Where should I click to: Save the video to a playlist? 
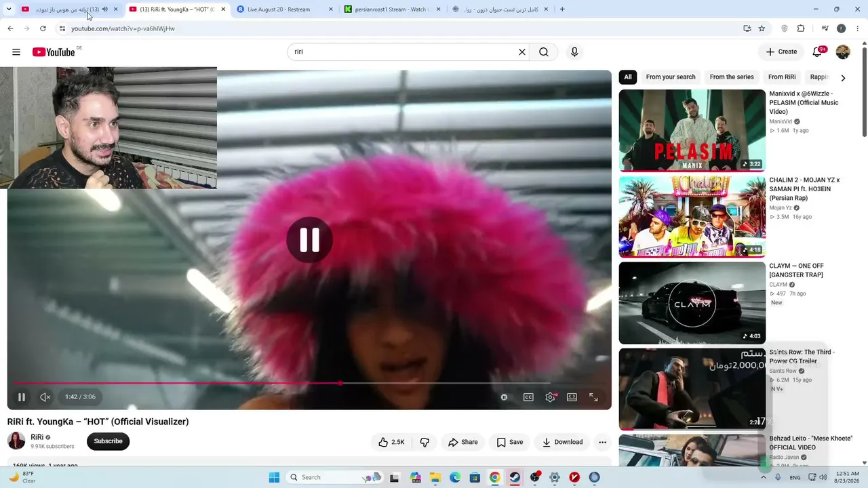click(x=510, y=442)
